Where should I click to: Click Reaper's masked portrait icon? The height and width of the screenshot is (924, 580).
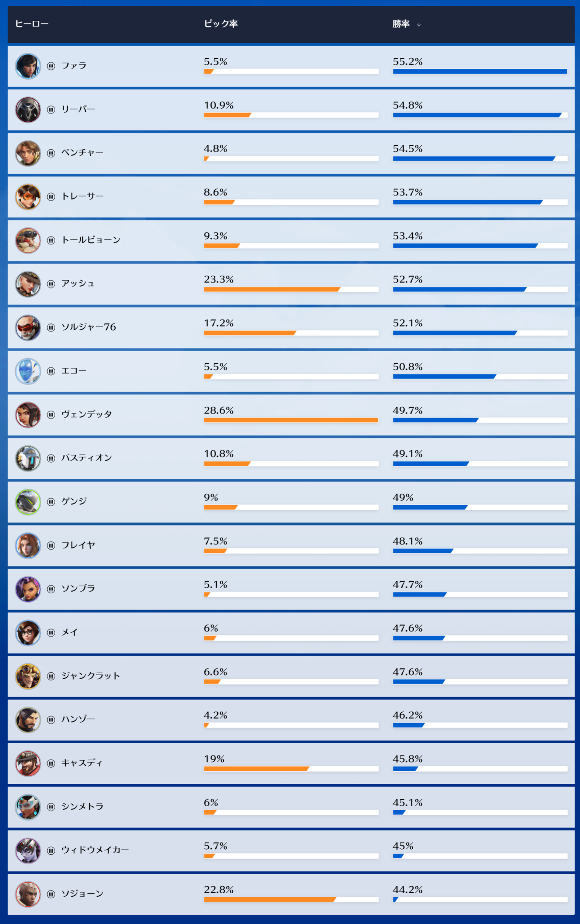(x=28, y=110)
